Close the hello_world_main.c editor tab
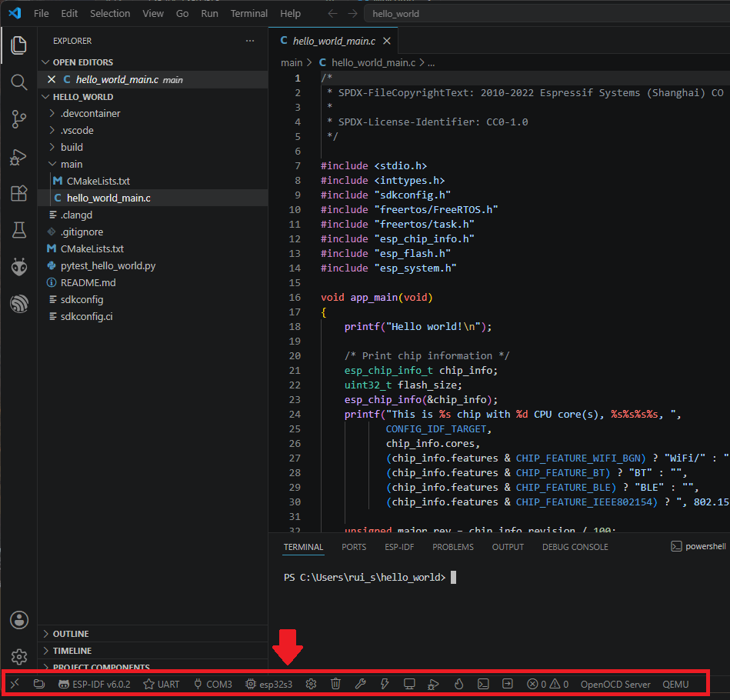Viewport: 730px width, 700px height. pyautogui.click(x=386, y=41)
